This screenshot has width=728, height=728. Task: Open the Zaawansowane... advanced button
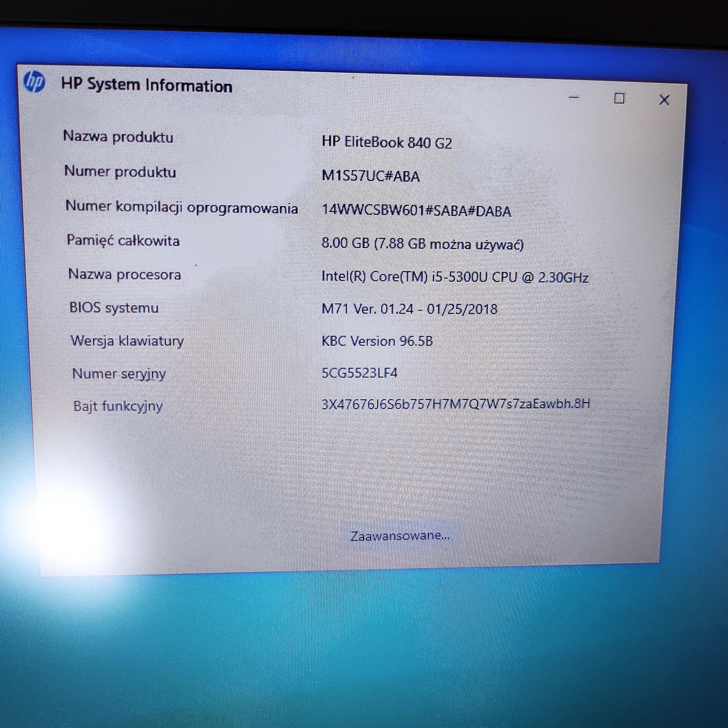[400, 536]
